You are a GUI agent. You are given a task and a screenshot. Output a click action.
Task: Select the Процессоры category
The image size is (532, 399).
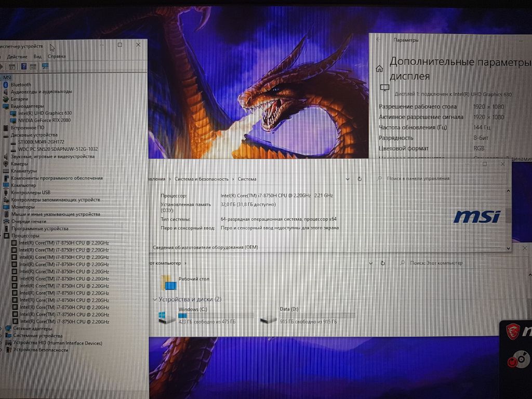(x=25, y=236)
